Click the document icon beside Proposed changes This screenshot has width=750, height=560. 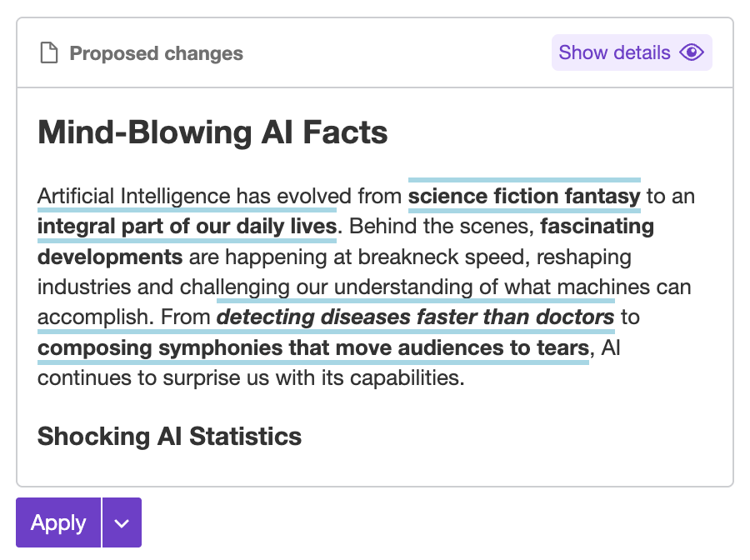tap(50, 54)
